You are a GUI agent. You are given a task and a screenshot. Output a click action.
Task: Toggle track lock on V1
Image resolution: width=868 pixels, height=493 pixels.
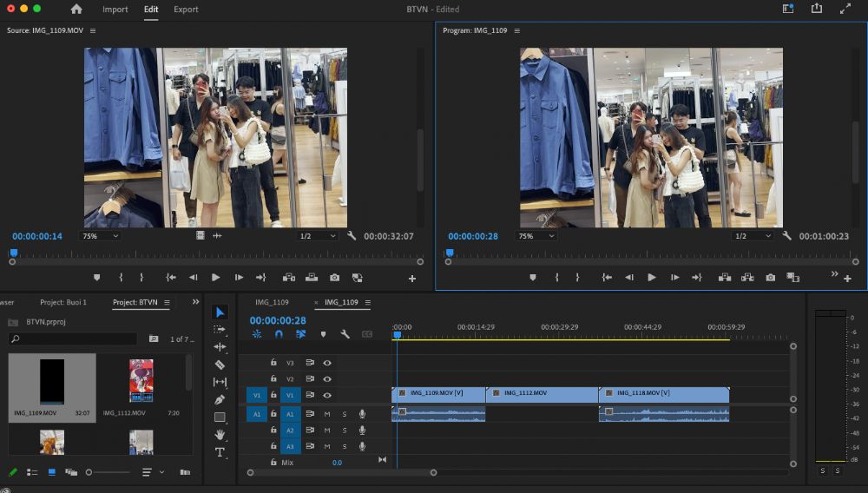(x=273, y=395)
